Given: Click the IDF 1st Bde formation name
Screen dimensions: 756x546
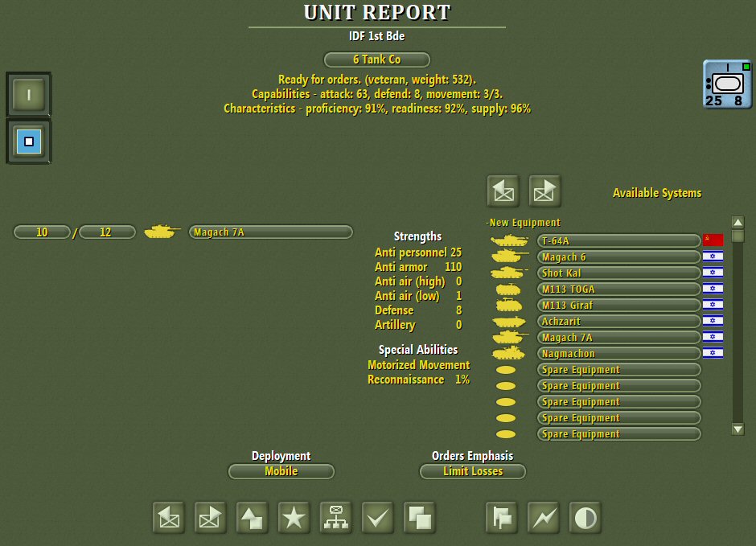Looking at the screenshot, I should pos(377,36).
